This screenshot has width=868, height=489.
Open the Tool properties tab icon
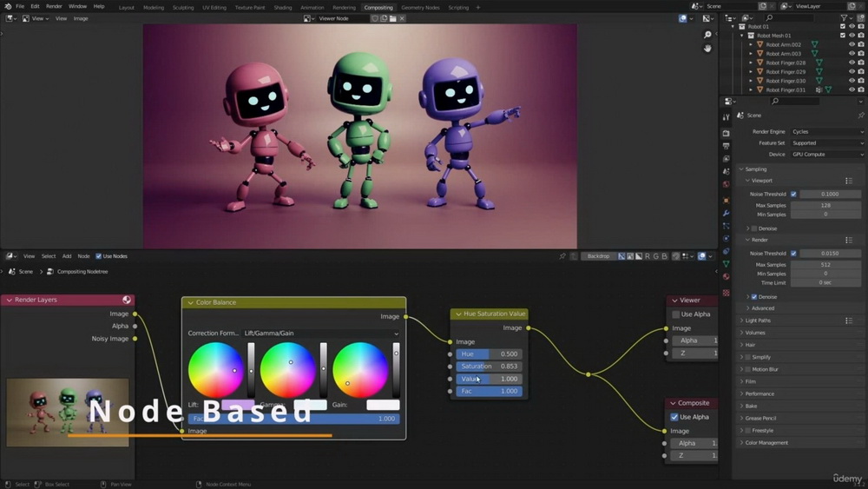(x=726, y=117)
